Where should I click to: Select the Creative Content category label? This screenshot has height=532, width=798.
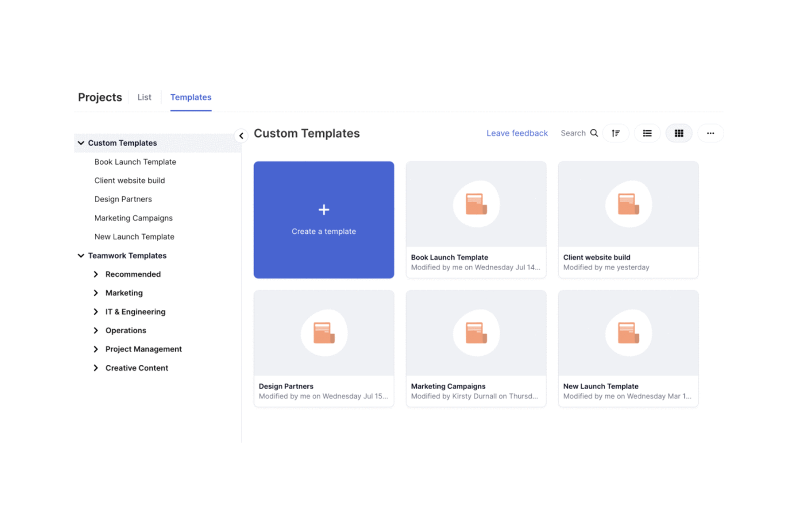137,368
